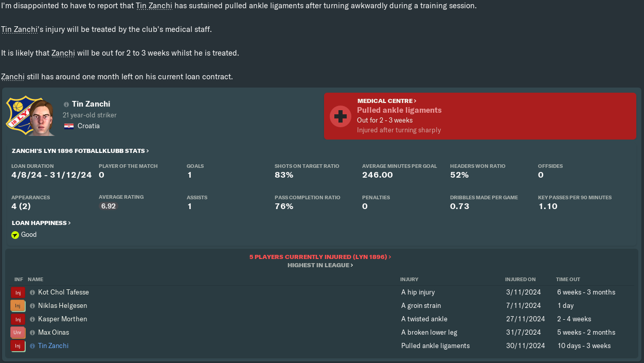The image size is (644, 363).
Task: Click the orange Inj badge for Niklas Helgesen
Action: pos(17,306)
